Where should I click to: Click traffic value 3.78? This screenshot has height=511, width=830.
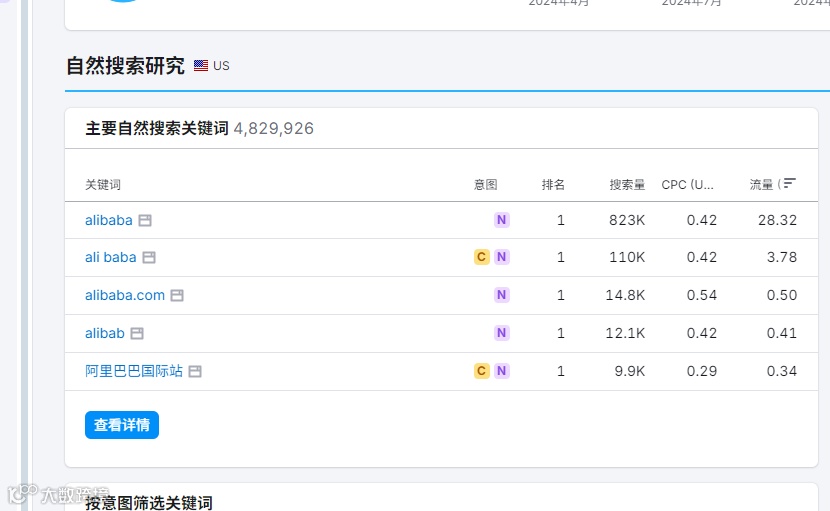782,257
